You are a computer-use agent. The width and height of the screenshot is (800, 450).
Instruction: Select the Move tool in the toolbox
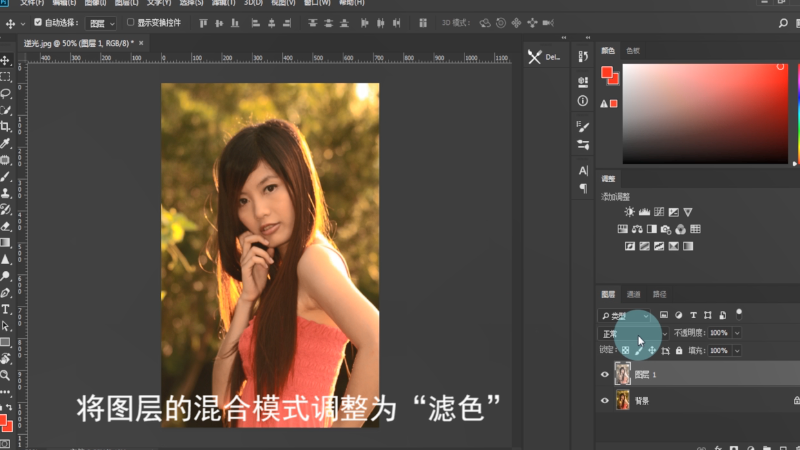(x=6, y=61)
